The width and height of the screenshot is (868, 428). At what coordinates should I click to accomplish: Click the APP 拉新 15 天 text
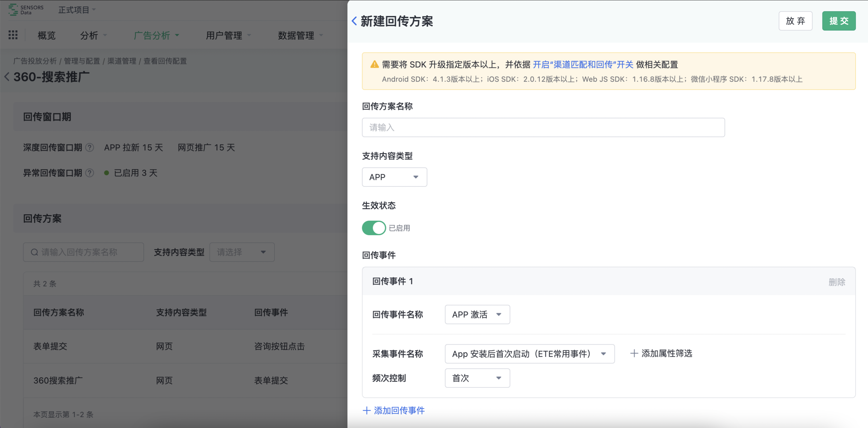(133, 148)
